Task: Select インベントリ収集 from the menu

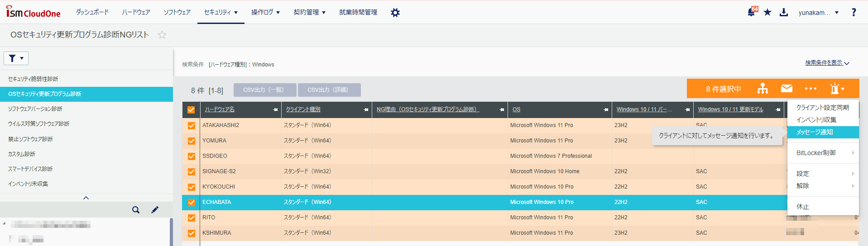Action: pyautogui.click(x=823, y=120)
